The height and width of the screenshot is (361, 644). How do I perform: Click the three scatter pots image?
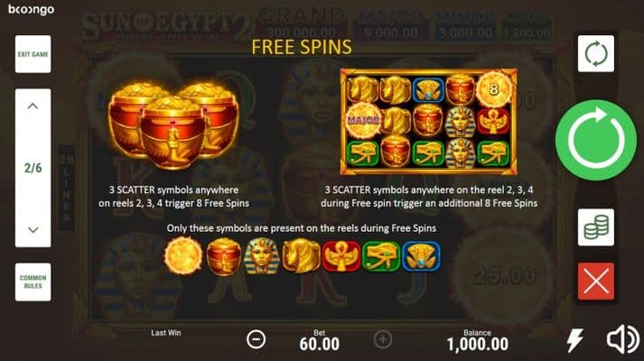[173, 125]
